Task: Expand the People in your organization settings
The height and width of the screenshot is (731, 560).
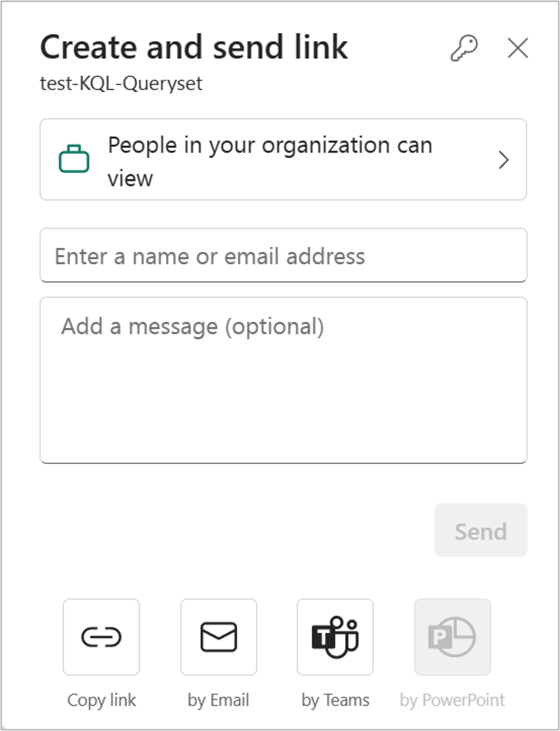Action: click(x=282, y=159)
